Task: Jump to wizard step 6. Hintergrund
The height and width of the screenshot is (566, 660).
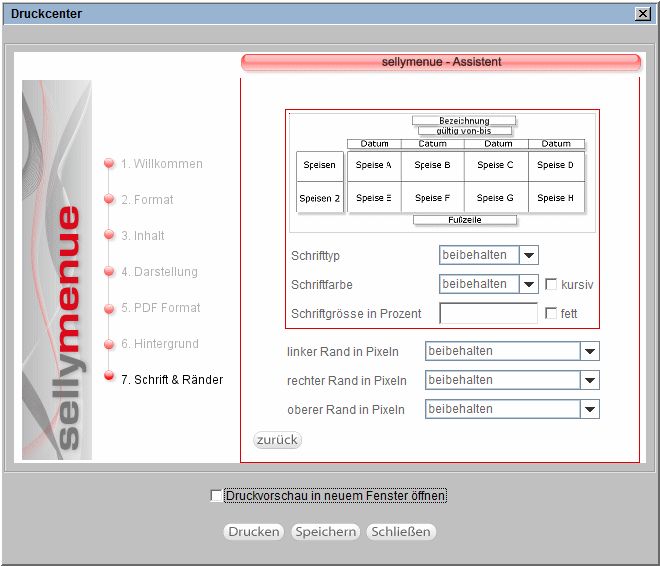Action: pyautogui.click(x=160, y=344)
